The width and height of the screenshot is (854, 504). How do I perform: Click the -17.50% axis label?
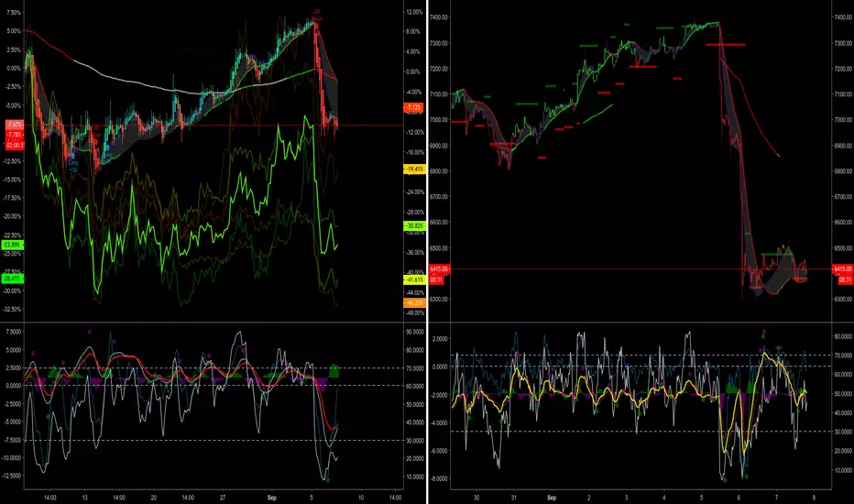point(13,198)
